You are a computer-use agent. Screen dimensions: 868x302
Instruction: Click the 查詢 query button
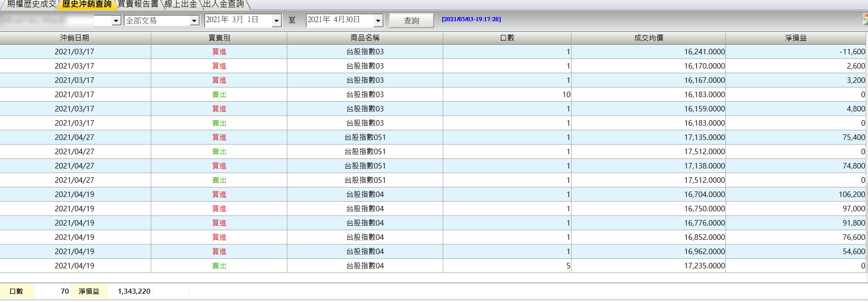(411, 21)
